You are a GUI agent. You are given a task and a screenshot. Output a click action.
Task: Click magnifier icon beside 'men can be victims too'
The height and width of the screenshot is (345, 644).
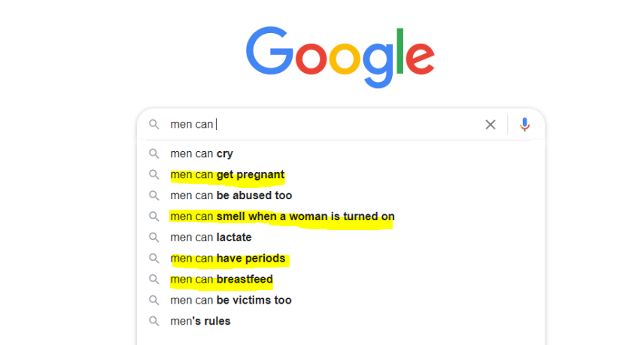coord(154,301)
